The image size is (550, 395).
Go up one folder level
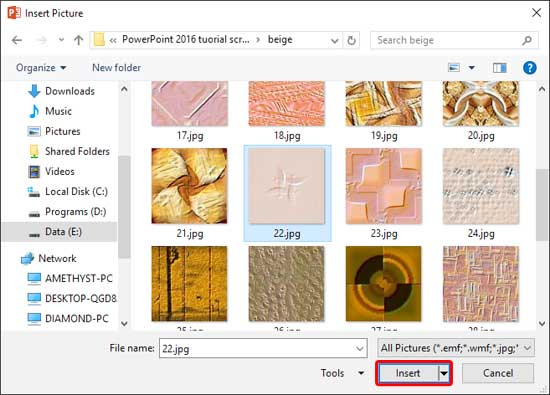(x=79, y=40)
